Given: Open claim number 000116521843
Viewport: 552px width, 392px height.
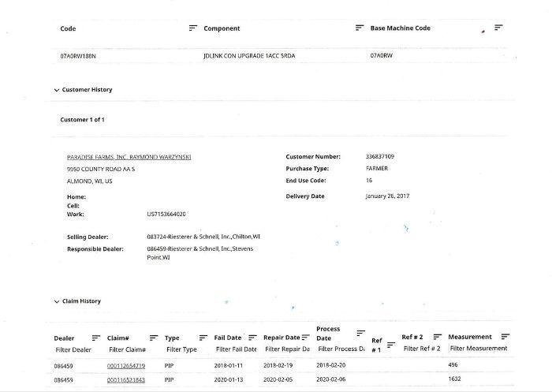Looking at the screenshot, I should point(126,379).
